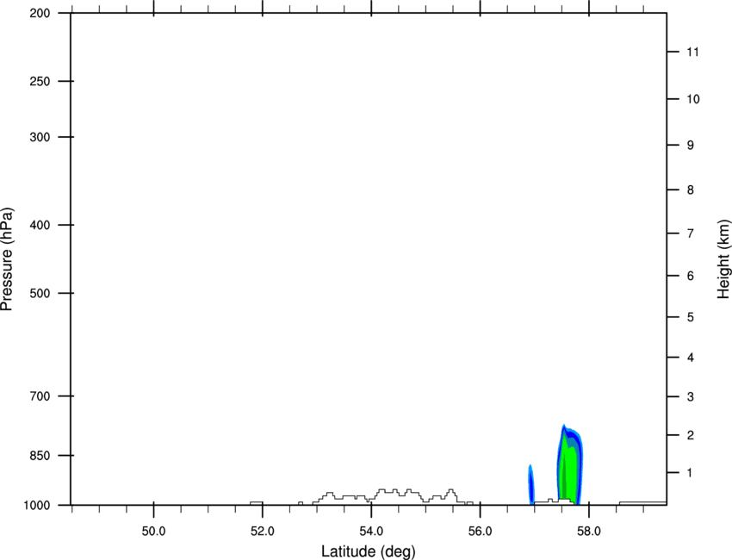Click the small blue plume near 57 degrees
732x560 pixels.
531,484
